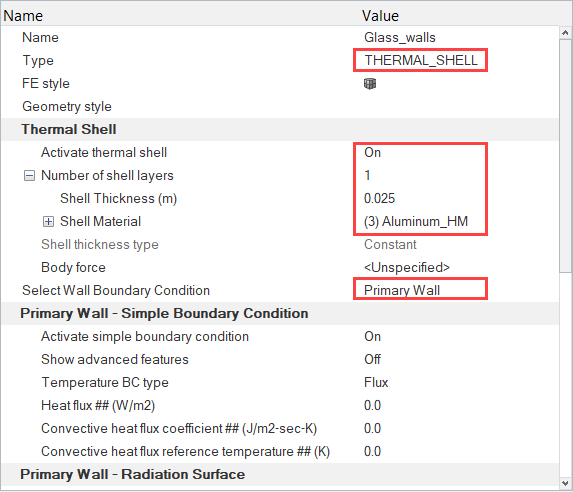Collapse the Number of shell layers row

(29, 176)
